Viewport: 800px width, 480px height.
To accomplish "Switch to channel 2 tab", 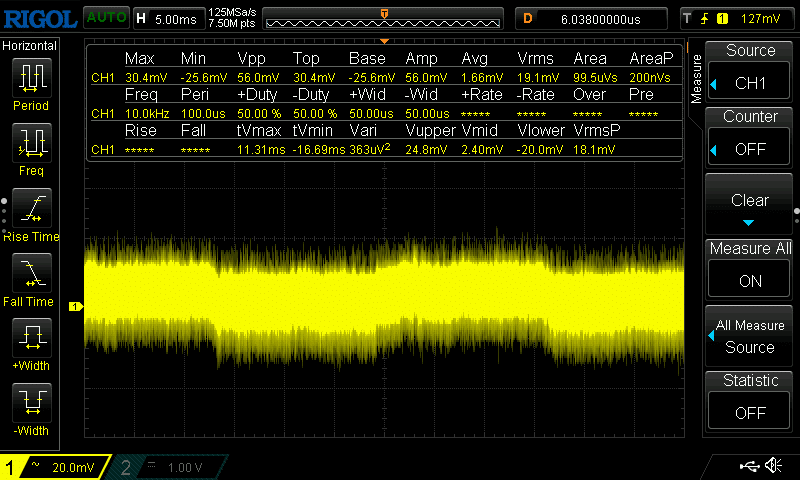I will tap(170, 467).
